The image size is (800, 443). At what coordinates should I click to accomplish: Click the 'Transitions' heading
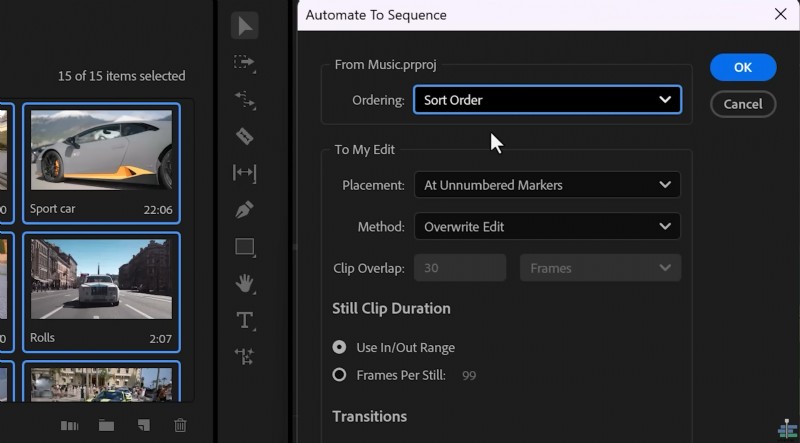(x=369, y=416)
